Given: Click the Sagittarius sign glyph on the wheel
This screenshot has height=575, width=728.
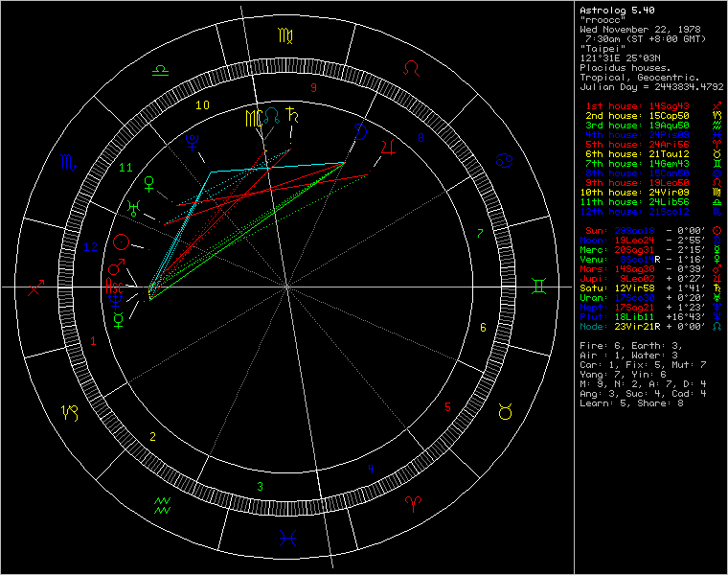Looking at the screenshot, I should 36,287.
